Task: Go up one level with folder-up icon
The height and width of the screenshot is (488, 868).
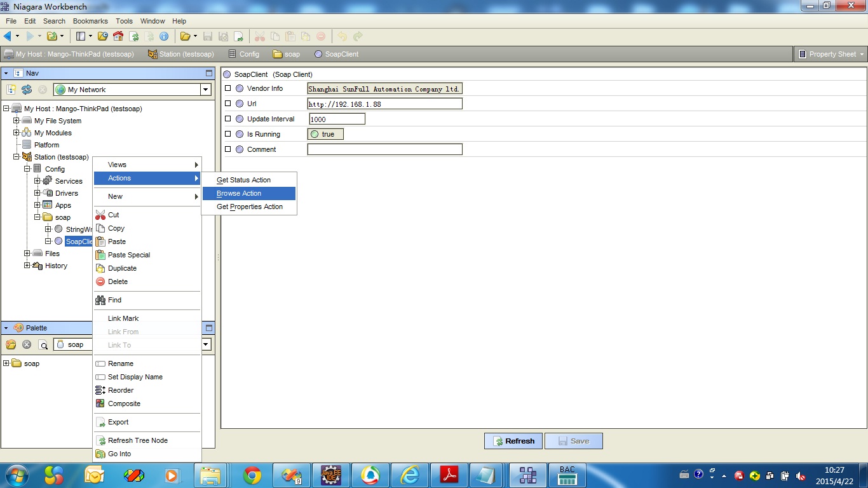Action: click(x=52, y=36)
